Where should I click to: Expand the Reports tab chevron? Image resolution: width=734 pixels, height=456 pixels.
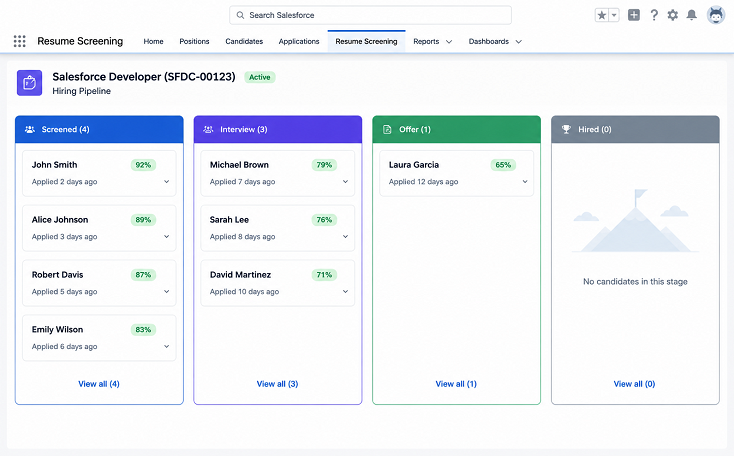click(449, 42)
